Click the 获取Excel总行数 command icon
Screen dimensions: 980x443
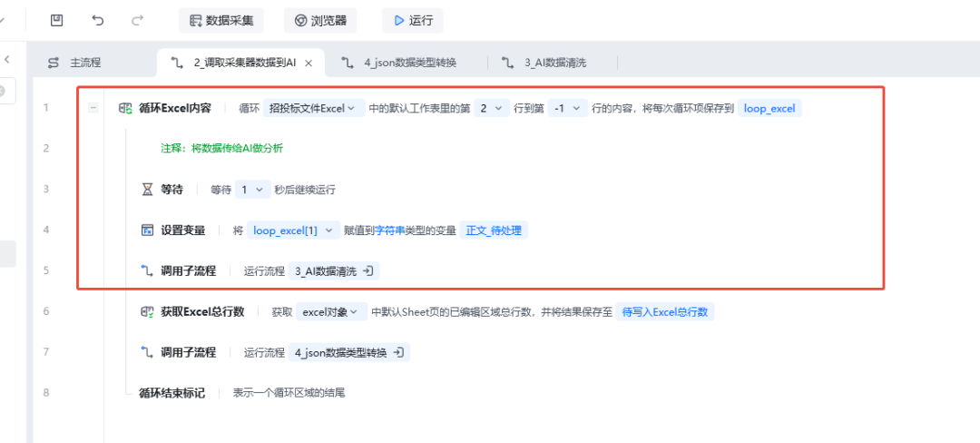point(148,311)
